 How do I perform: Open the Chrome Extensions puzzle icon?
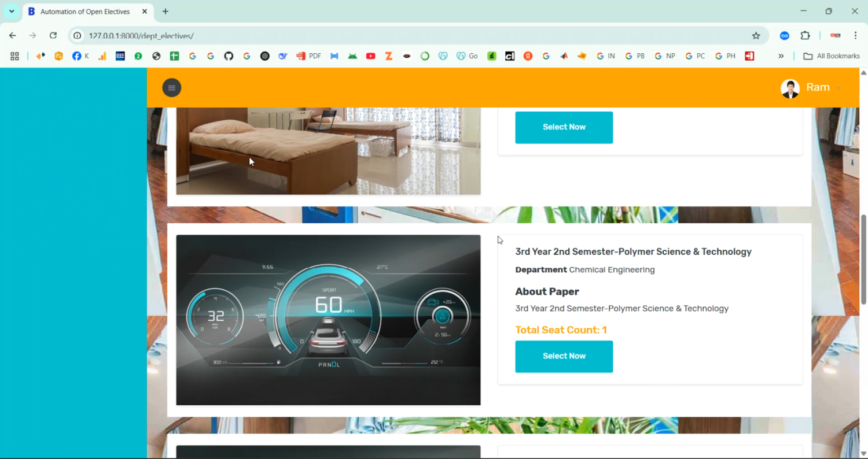(805, 36)
